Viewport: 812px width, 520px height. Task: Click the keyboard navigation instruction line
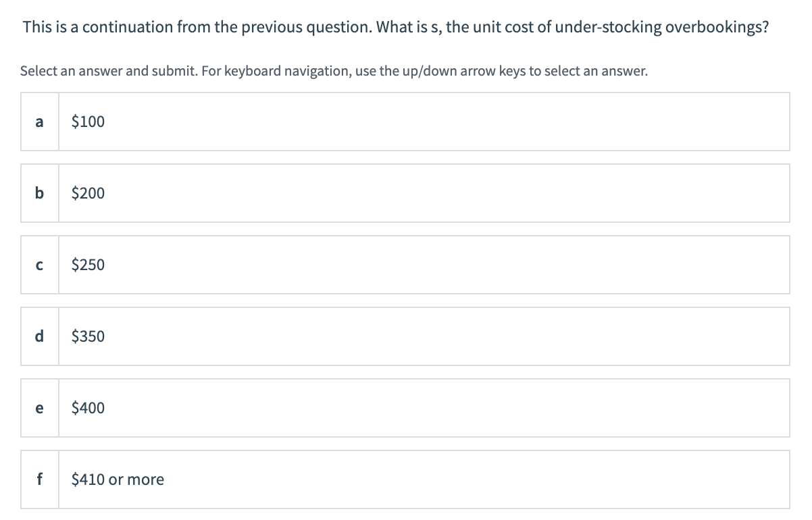click(334, 70)
